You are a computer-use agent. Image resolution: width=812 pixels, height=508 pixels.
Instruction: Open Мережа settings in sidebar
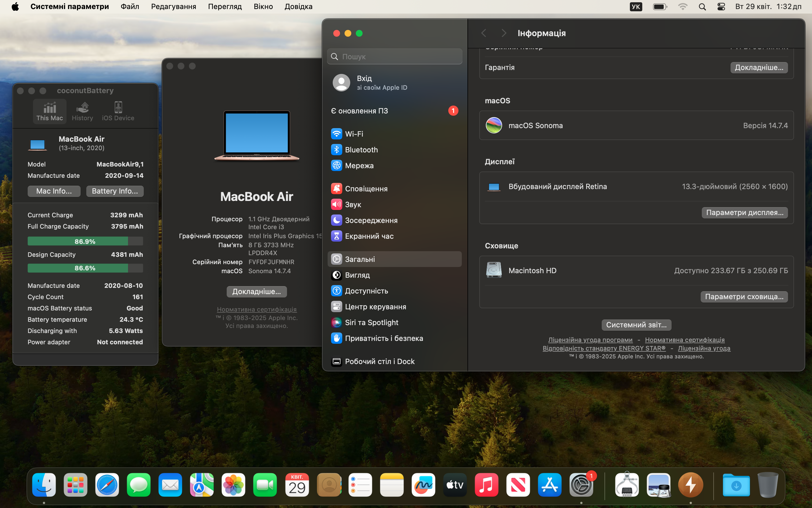[395, 165]
